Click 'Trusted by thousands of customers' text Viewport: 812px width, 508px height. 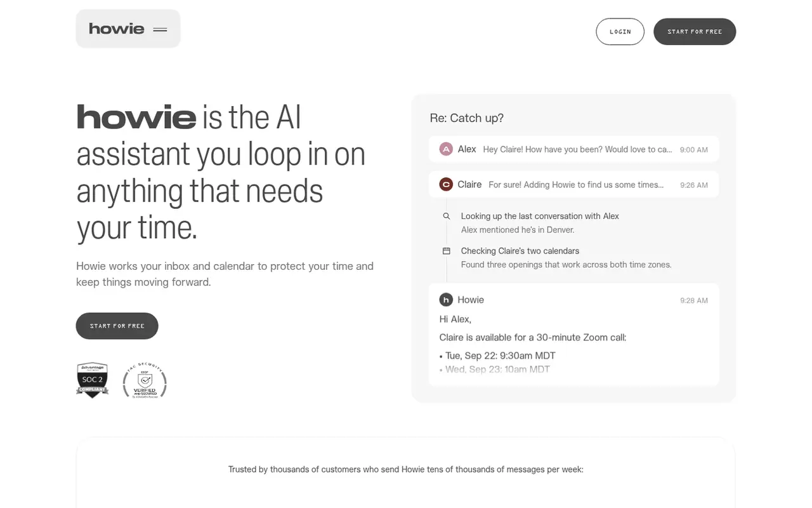click(x=406, y=469)
